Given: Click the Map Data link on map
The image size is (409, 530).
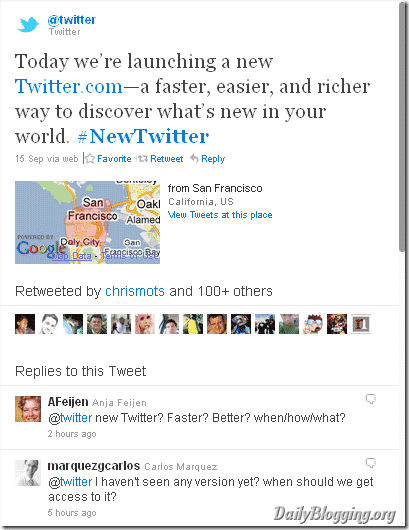Looking at the screenshot, I should tap(72, 256).
